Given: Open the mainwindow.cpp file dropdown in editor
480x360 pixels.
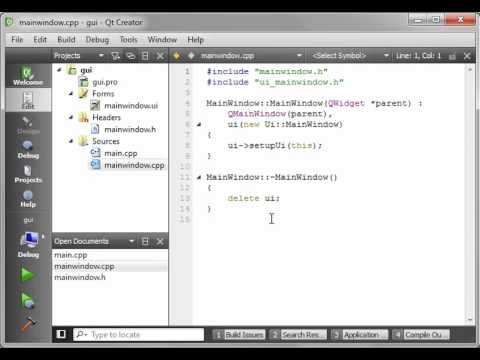Looking at the screenshot, I should tap(299, 55).
